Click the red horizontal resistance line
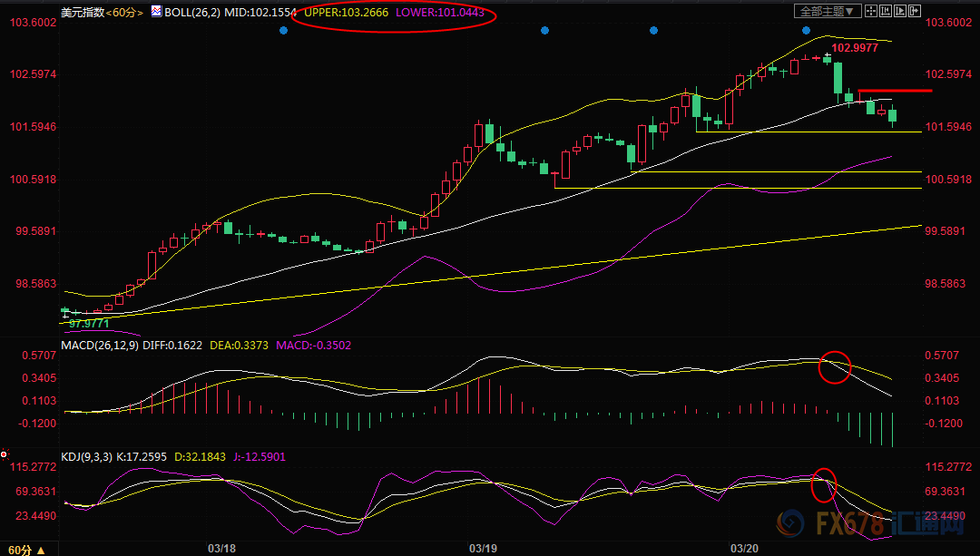The image size is (980, 556). [896, 91]
